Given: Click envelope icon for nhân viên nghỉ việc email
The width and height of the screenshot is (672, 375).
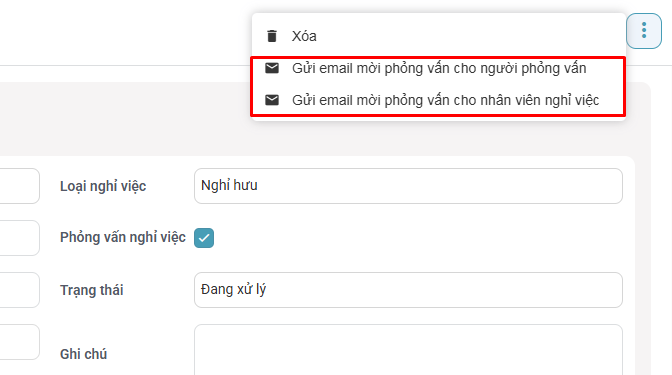Looking at the screenshot, I should pyautogui.click(x=272, y=100).
